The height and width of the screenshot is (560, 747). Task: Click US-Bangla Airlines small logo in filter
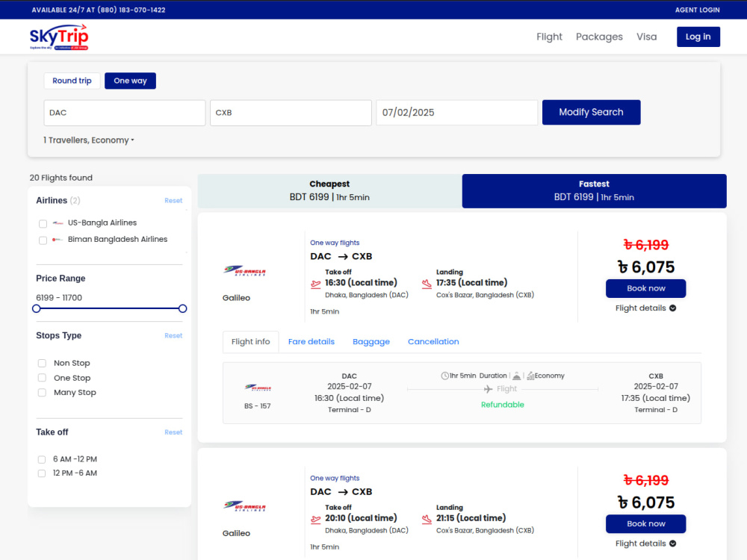58,223
